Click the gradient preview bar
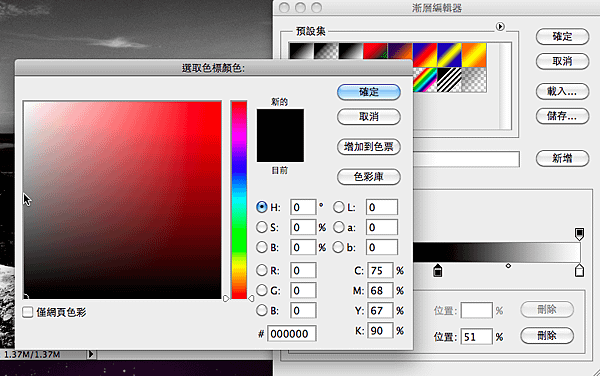The width and height of the screenshot is (600, 376). tap(497, 252)
